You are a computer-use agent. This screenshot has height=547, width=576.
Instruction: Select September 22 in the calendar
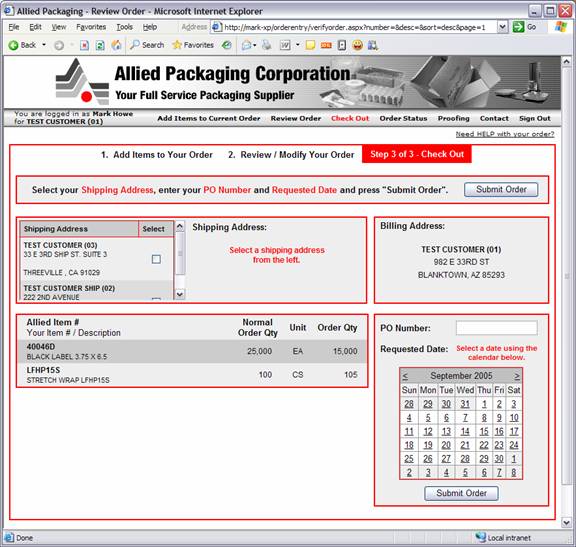pos(484,445)
